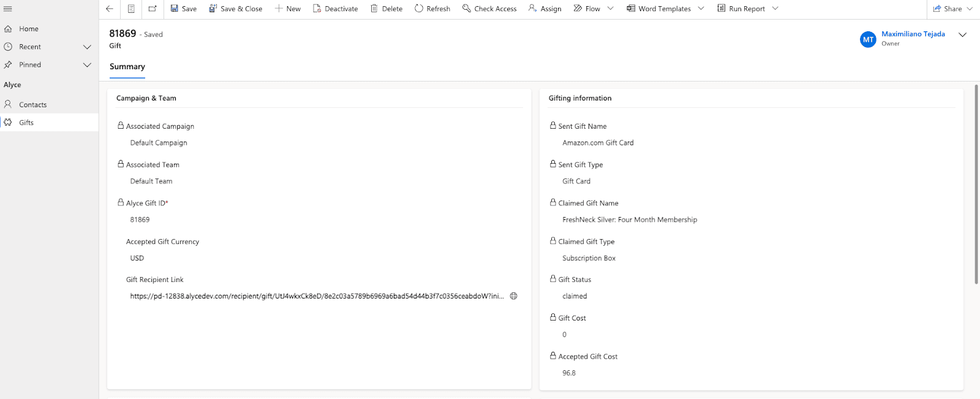Click lock icon beside Sent Gift Name

point(553,125)
